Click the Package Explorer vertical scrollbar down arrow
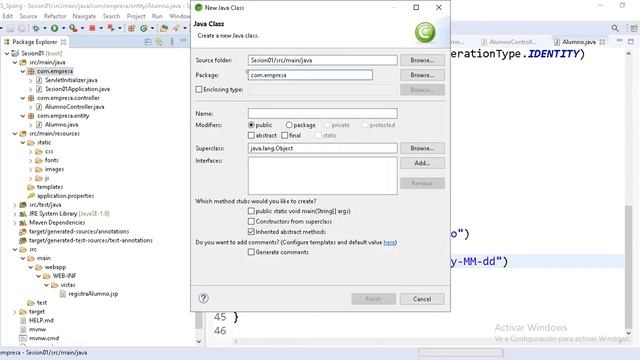The image size is (640, 360). tap(199, 341)
